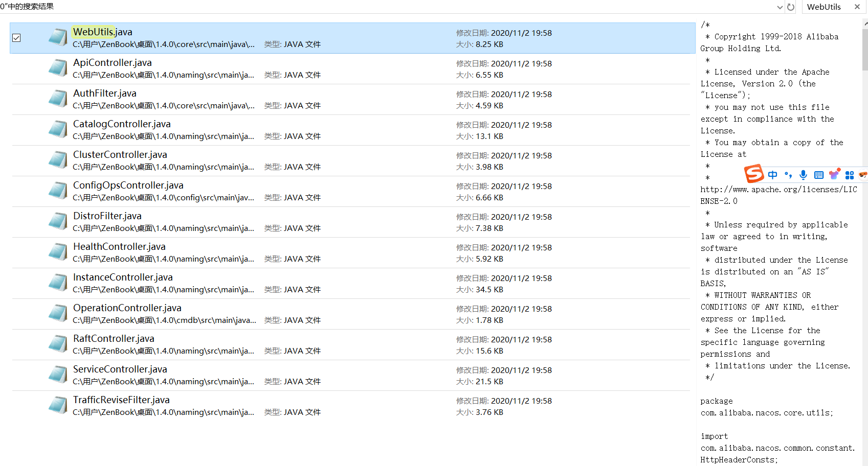Select the ApiController.java file name

coord(113,62)
